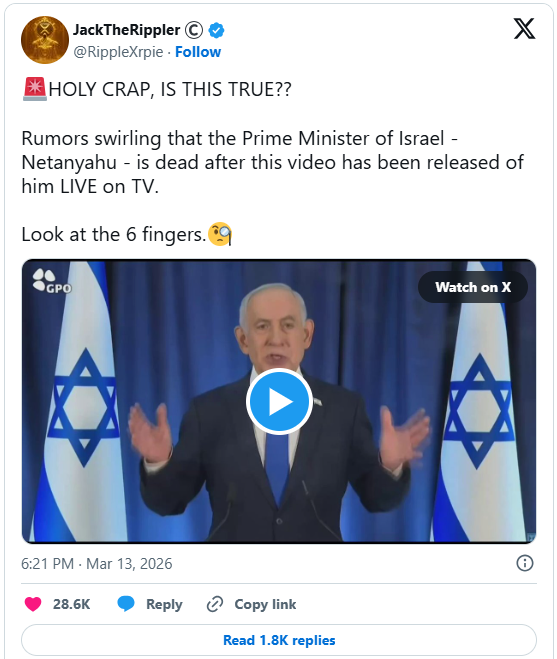Like the tweet with the heart icon
Screen dimensions: 557x659
33,604
